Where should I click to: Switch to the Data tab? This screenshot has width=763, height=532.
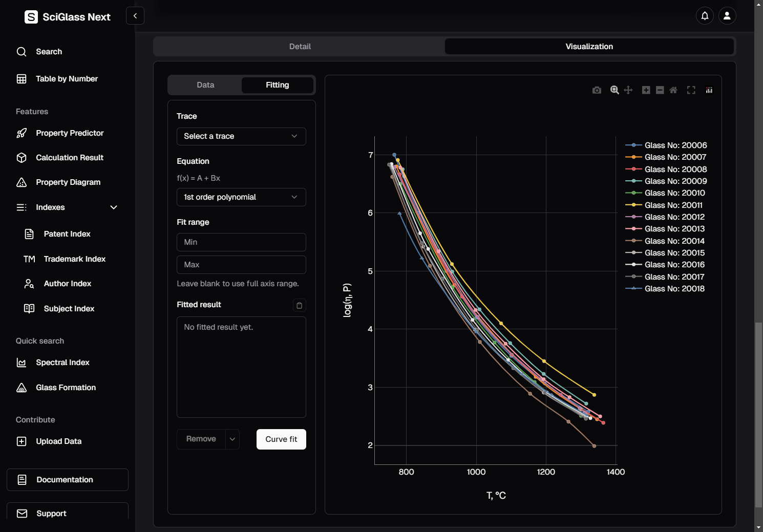205,85
